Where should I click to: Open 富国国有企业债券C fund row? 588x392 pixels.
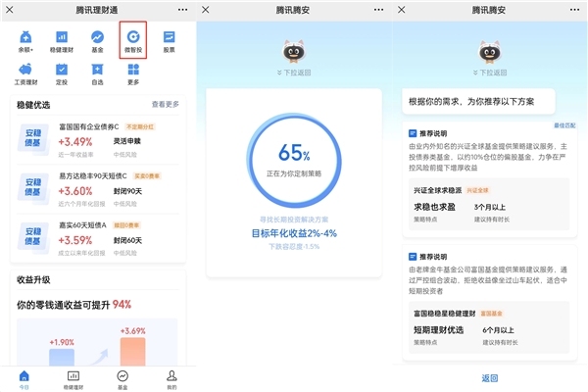pyautogui.click(x=98, y=140)
